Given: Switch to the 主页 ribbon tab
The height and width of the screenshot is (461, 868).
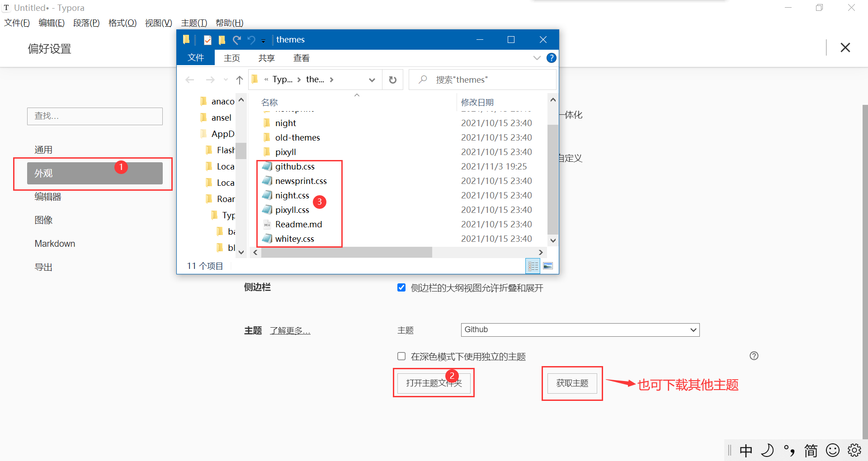Looking at the screenshot, I should point(232,58).
